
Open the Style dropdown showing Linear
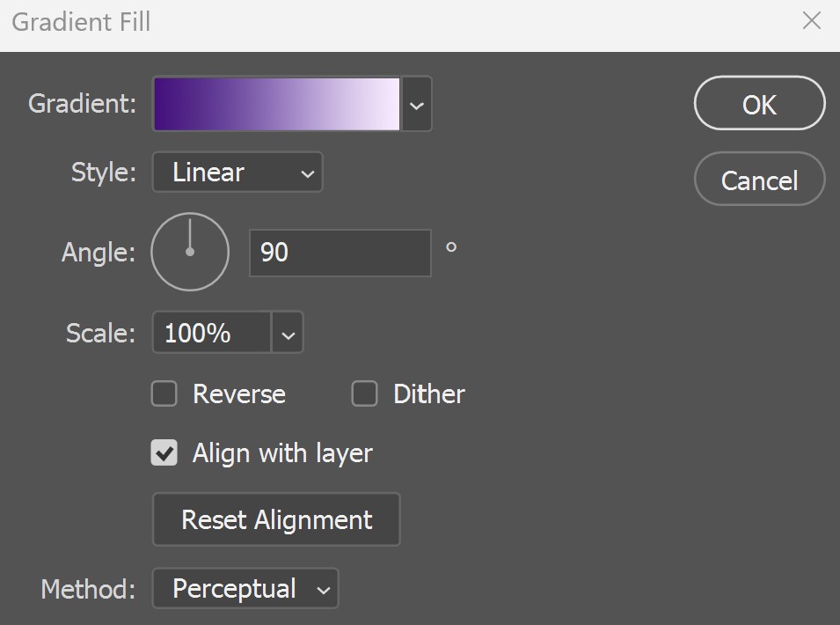point(237,173)
